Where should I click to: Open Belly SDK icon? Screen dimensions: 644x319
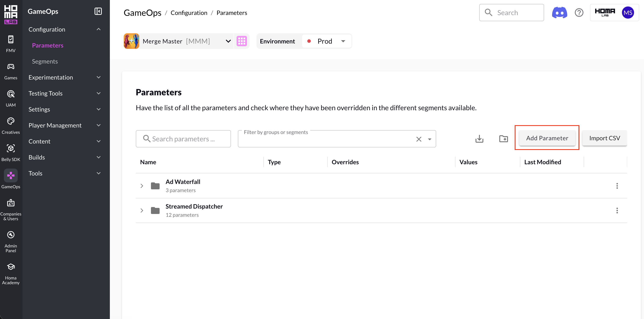click(11, 148)
